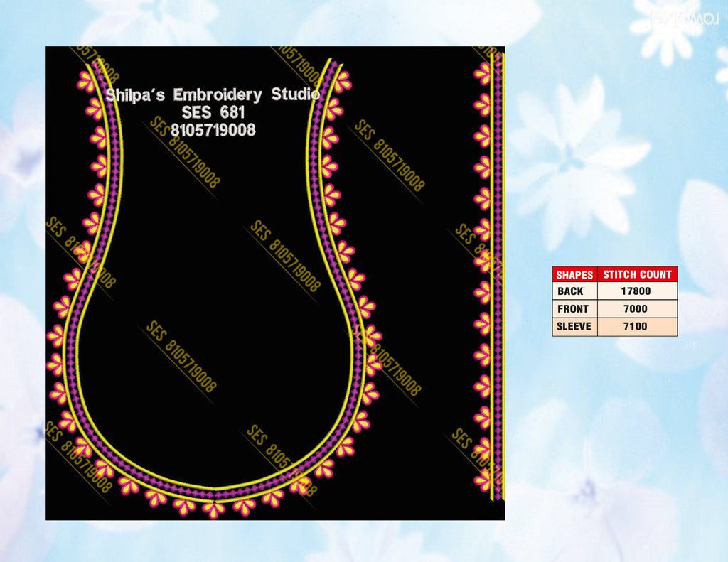This screenshot has width=728, height=562.
Task: Click the 'Shilpa's Embroidery Studio' title text
Action: (x=213, y=94)
